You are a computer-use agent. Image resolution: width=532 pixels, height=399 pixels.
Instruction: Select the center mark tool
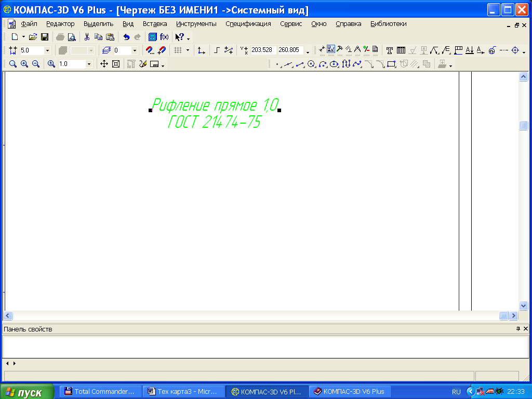coord(515,50)
